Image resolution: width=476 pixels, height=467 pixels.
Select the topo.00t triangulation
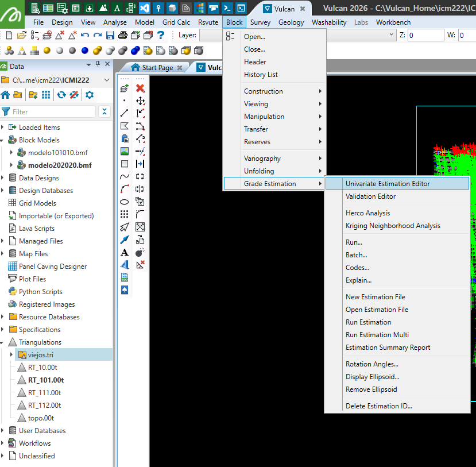pyautogui.click(x=41, y=418)
